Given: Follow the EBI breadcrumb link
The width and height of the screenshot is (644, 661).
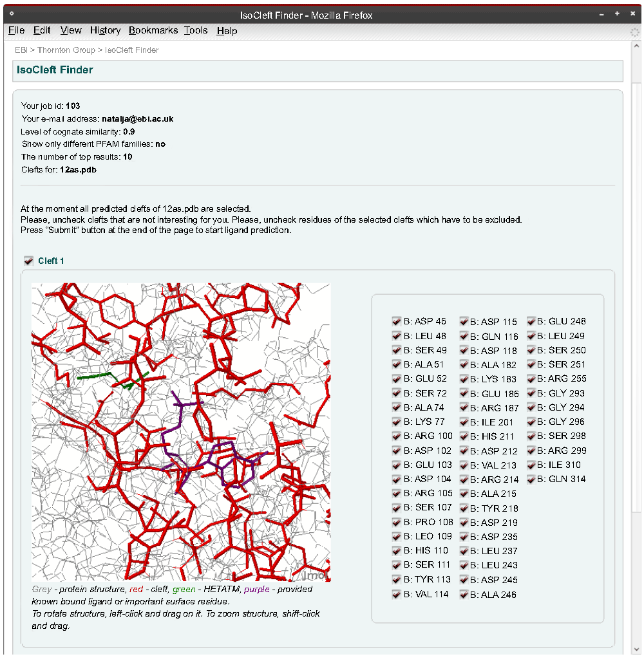Looking at the screenshot, I should click(21, 50).
